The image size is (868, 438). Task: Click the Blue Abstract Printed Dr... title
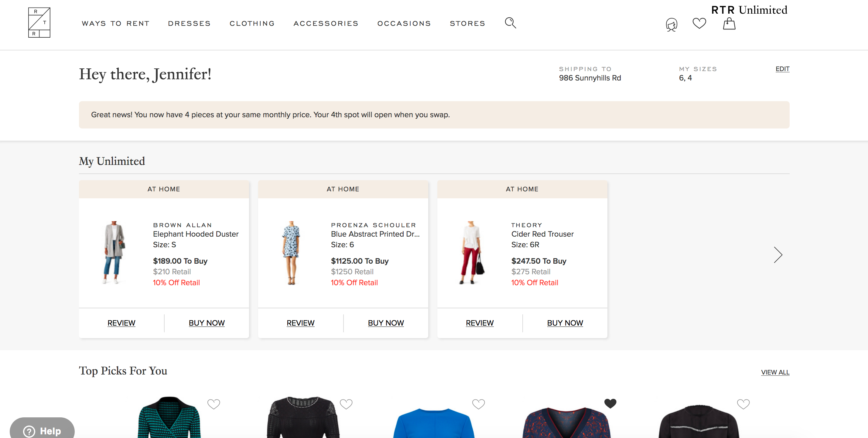point(375,234)
